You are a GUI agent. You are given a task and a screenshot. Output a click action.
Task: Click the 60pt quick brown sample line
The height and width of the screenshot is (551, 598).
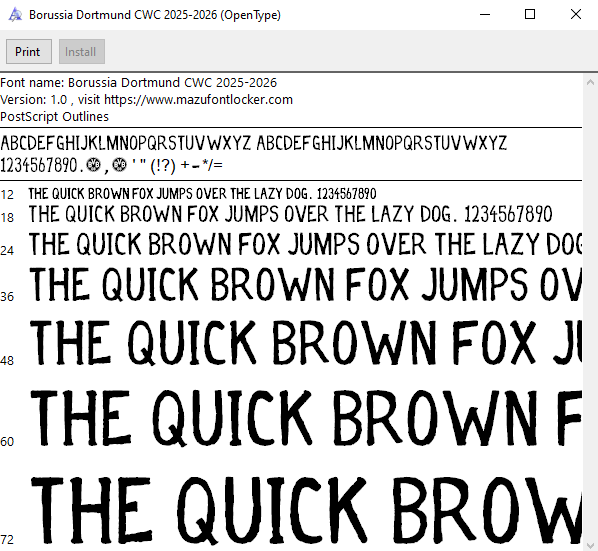pyautogui.click(x=306, y=418)
